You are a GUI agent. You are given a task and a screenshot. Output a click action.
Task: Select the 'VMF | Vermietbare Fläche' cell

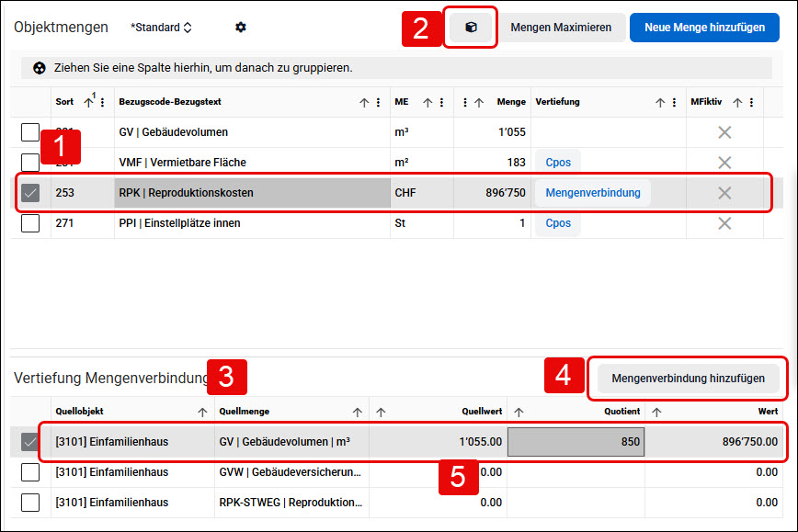point(253,163)
